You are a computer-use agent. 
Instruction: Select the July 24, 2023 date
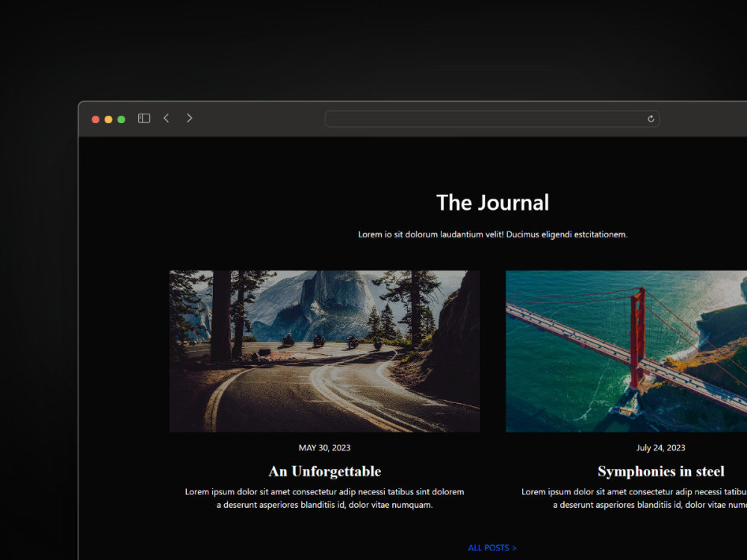(x=661, y=447)
